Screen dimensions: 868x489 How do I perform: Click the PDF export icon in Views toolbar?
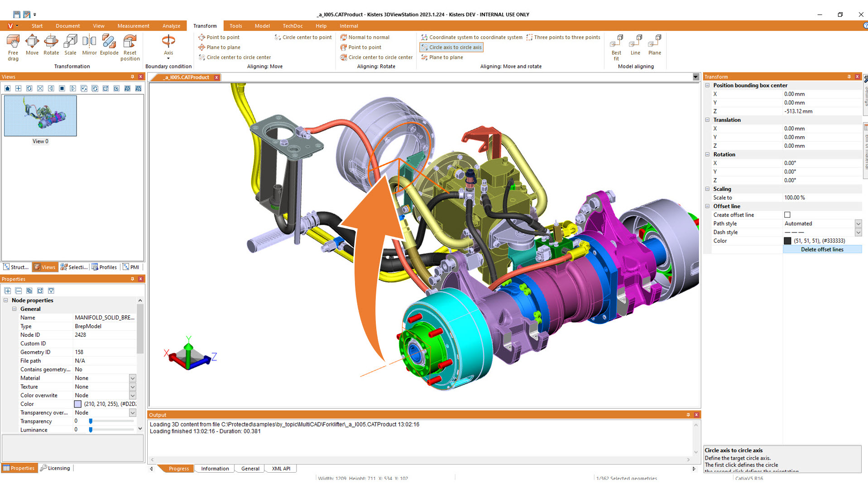tap(128, 88)
